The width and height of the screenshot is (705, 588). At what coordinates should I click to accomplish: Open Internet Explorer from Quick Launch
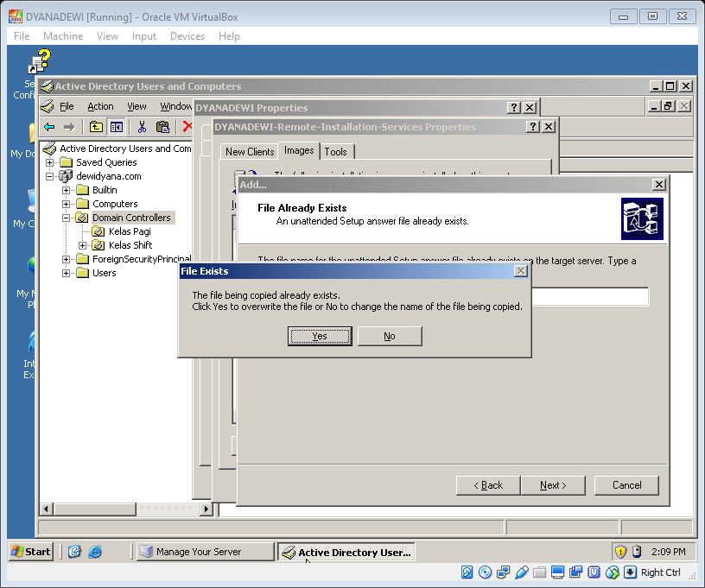[95, 552]
